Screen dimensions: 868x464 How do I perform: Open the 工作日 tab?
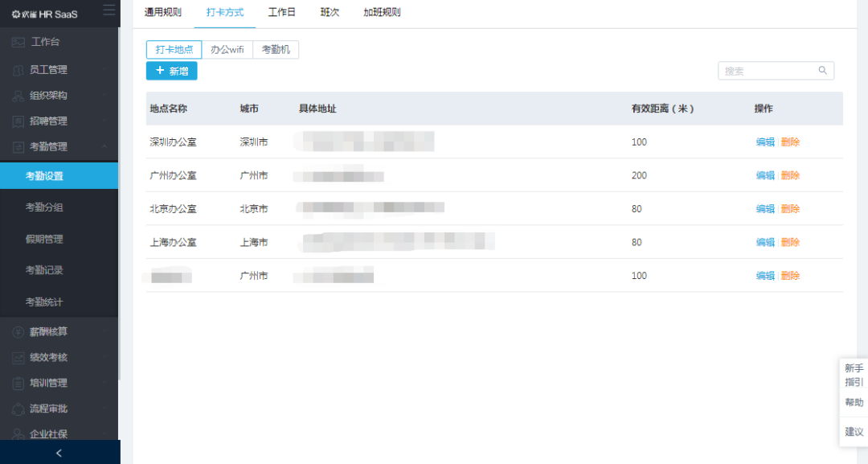pyautogui.click(x=282, y=12)
